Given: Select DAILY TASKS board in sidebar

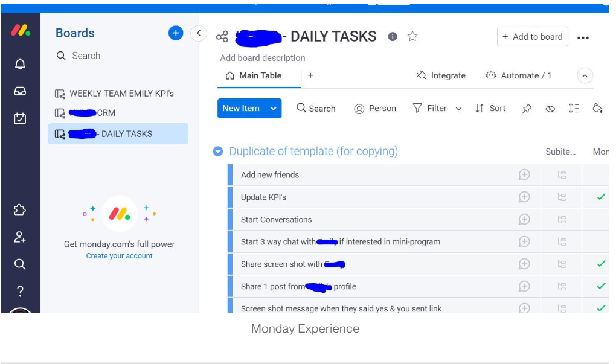Looking at the screenshot, I should (118, 134).
